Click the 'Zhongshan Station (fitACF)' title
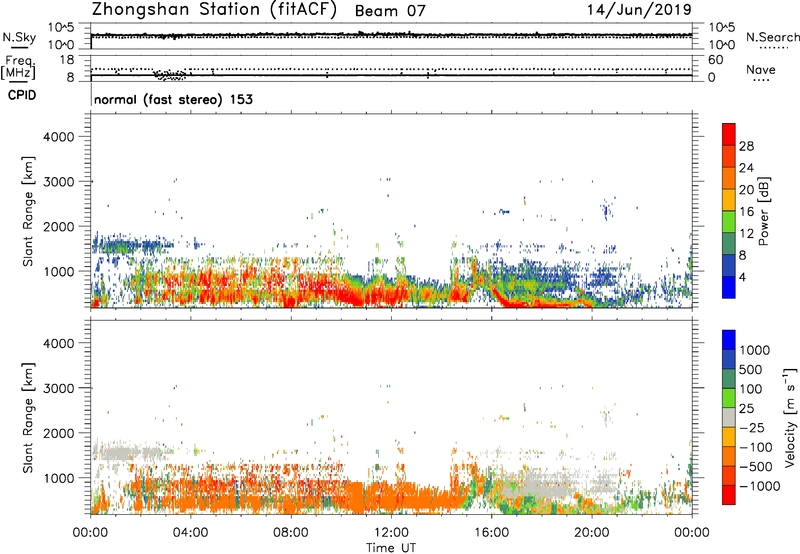800x554 pixels. point(214,10)
